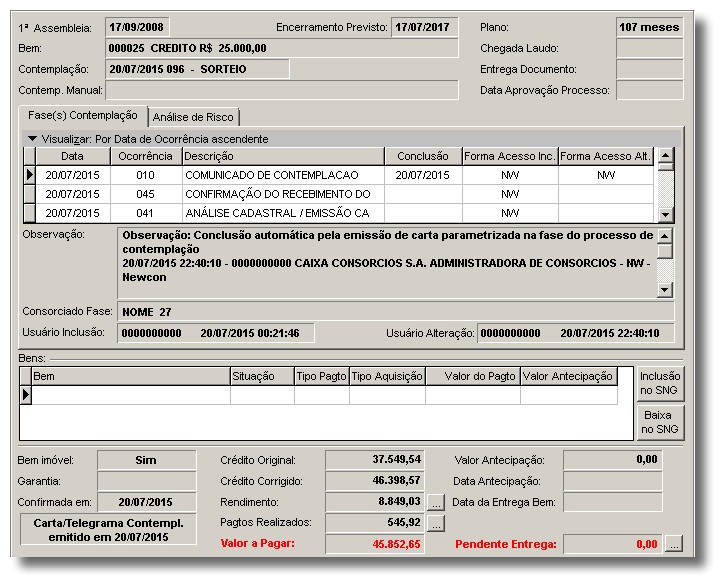
Task: Click the Rendimento value 8.849,03
Action: pos(375,502)
